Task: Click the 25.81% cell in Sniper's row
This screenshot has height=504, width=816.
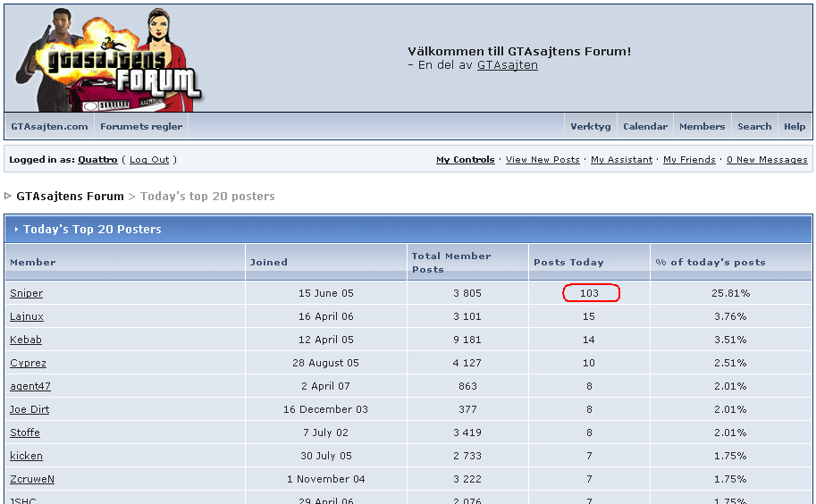Action: (731, 293)
